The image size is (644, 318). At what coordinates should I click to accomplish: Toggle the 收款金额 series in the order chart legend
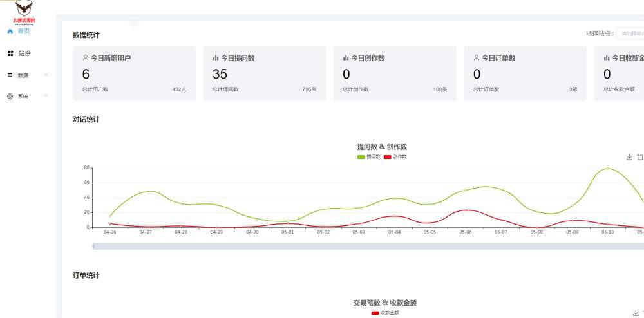coord(385,313)
